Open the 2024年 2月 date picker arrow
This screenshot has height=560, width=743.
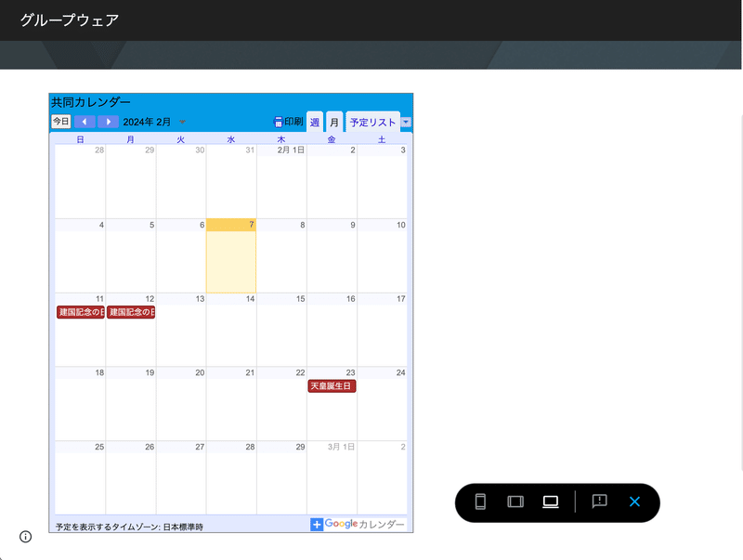[x=182, y=123]
